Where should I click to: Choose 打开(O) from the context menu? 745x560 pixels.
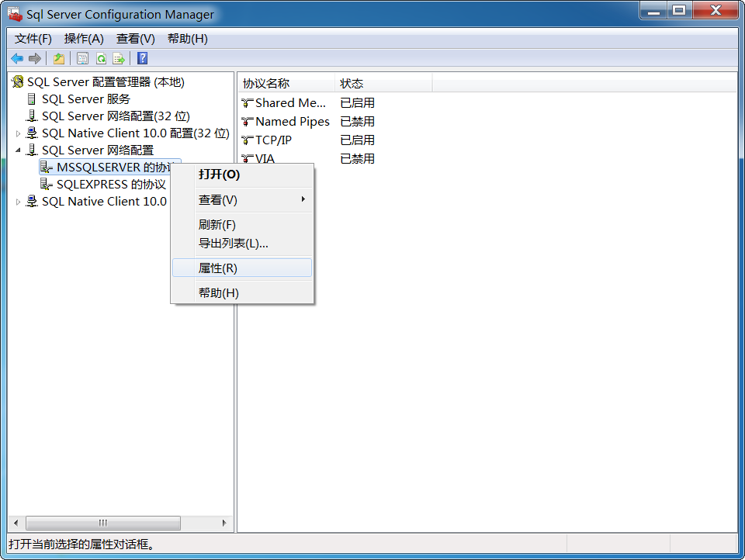[x=242, y=175]
